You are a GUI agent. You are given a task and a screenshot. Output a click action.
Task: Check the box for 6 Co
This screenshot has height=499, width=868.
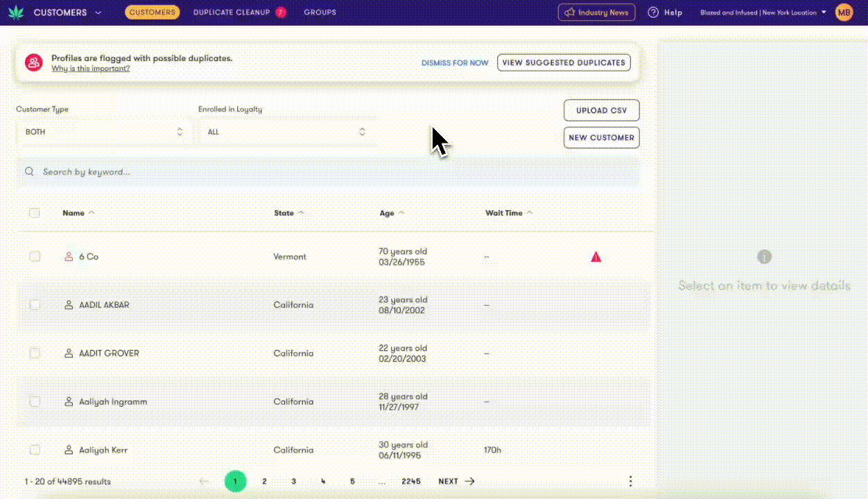click(x=35, y=256)
